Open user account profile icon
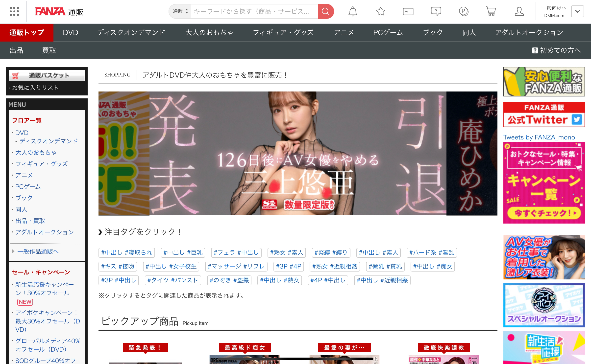591x364 pixels. coord(519,12)
